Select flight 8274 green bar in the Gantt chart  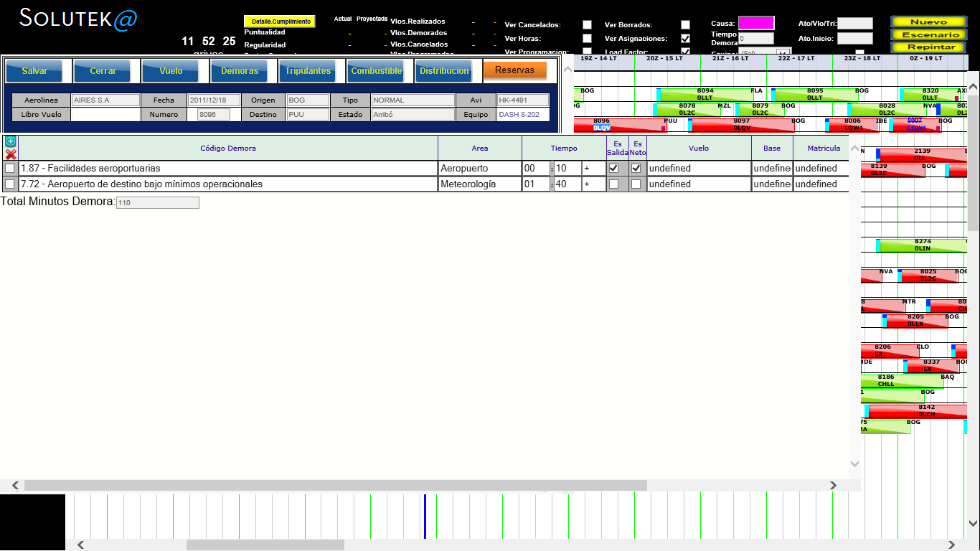click(922, 245)
